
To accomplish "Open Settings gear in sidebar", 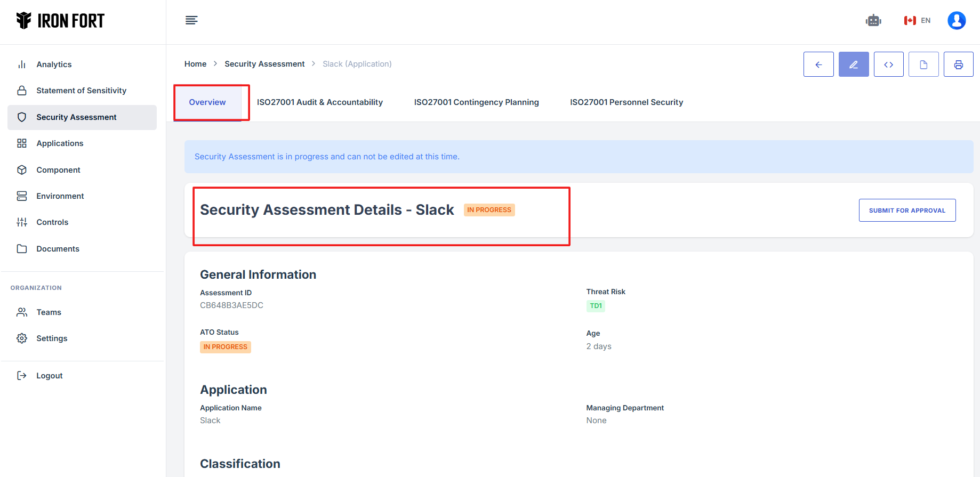I will 52,338.
